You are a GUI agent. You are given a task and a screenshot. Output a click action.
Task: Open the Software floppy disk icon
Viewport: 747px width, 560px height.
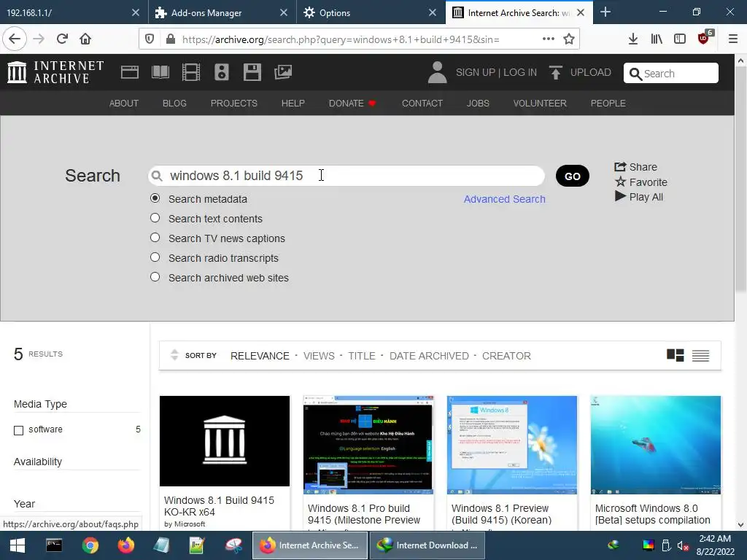[x=252, y=72]
